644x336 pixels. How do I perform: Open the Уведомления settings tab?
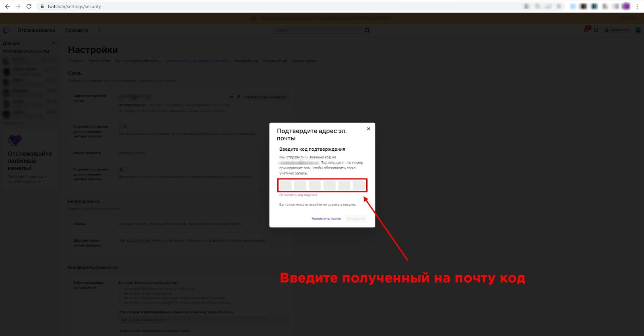(246, 61)
